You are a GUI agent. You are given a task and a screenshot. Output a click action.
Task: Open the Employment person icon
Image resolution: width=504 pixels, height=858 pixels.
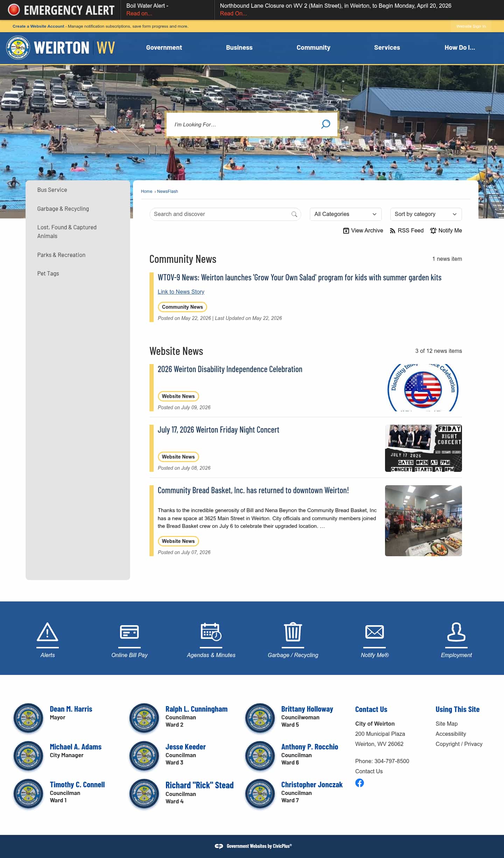pyautogui.click(x=456, y=632)
